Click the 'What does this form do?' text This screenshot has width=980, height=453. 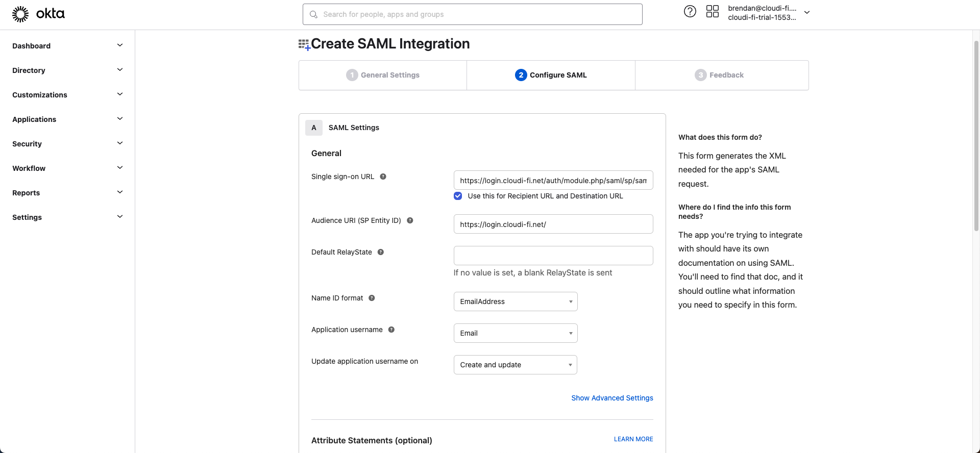720,137
